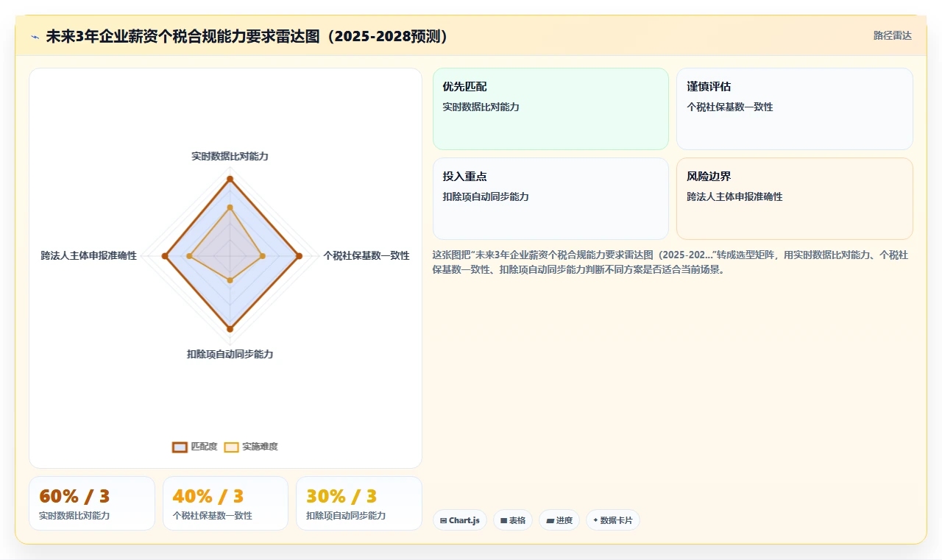Click 匹配度 point on 实时数据比对能力 axis
This screenshot has width=942, height=560.
pos(230,179)
